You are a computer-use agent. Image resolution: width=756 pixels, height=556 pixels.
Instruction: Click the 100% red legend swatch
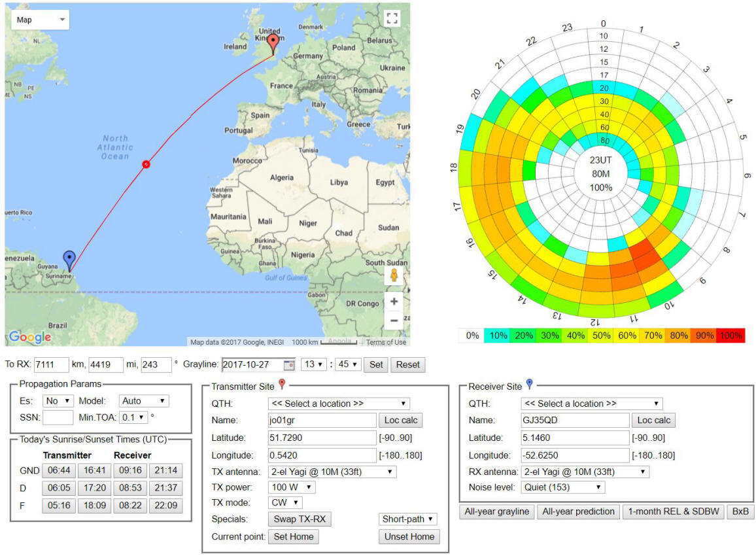click(731, 336)
